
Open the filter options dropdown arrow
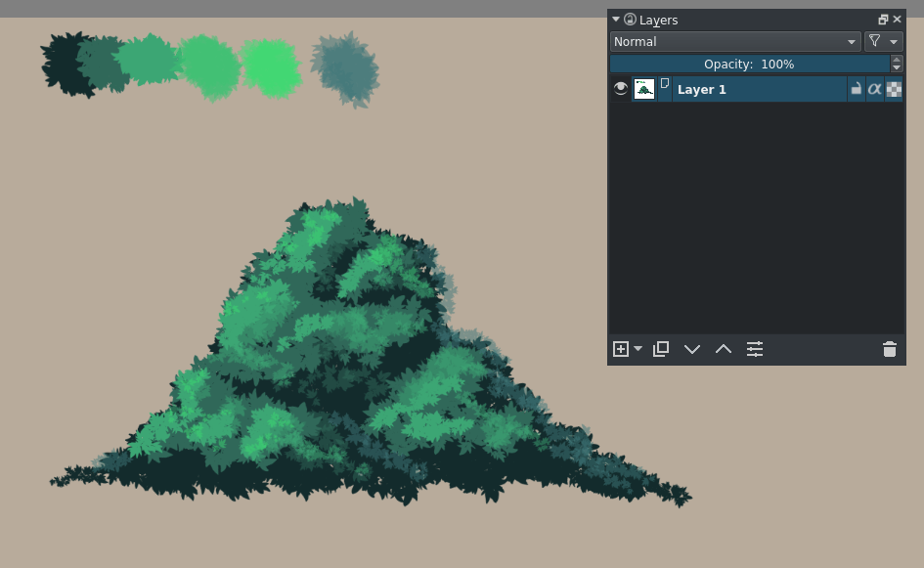(x=893, y=41)
